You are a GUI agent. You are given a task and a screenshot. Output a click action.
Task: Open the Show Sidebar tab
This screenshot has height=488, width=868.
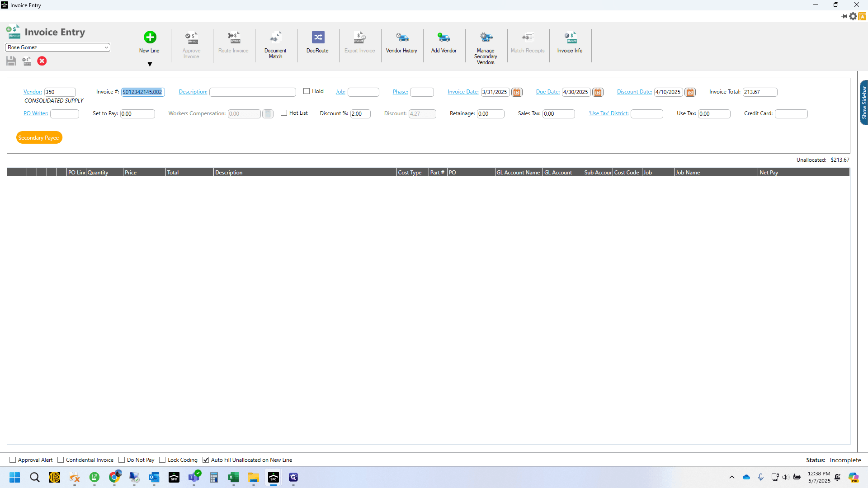click(863, 103)
